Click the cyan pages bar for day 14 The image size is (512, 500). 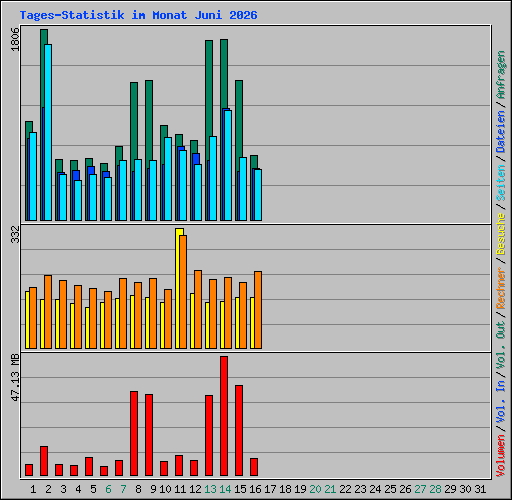tap(228, 165)
